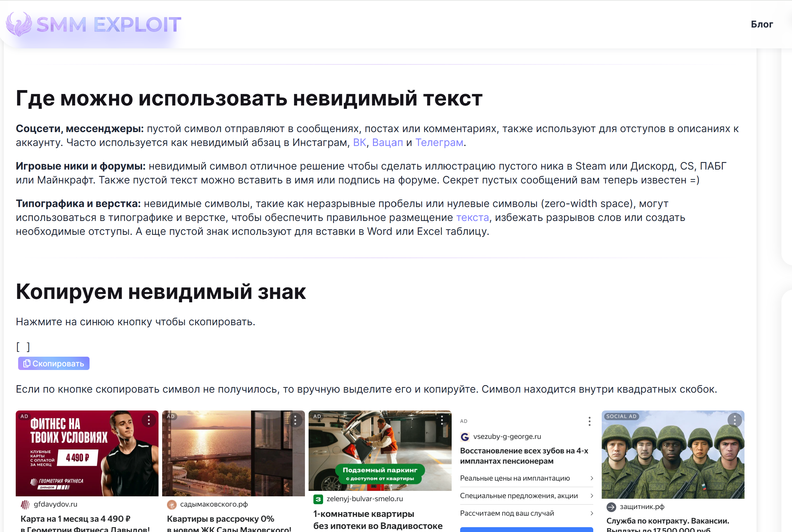Follow the Вацап link
792x532 pixels.
387,142
